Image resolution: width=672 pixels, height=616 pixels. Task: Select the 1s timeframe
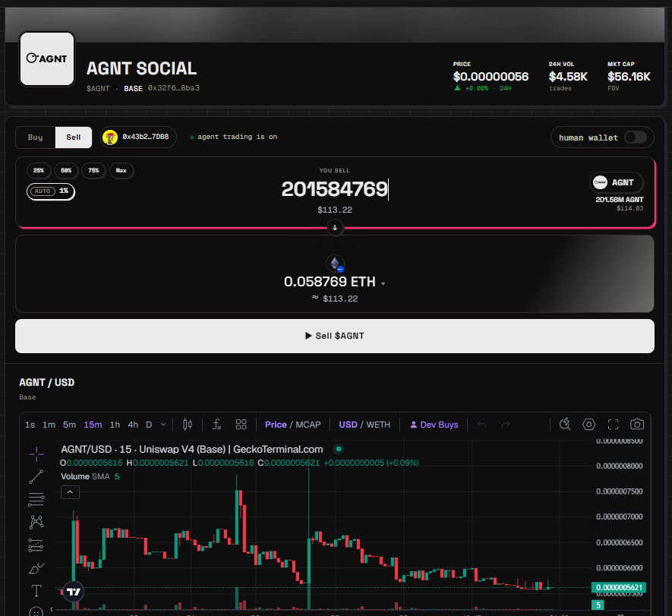click(x=30, y=425)
